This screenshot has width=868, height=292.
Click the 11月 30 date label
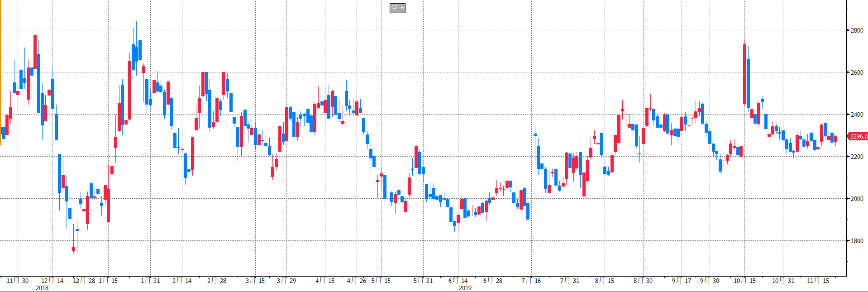(x=18, y=281)
